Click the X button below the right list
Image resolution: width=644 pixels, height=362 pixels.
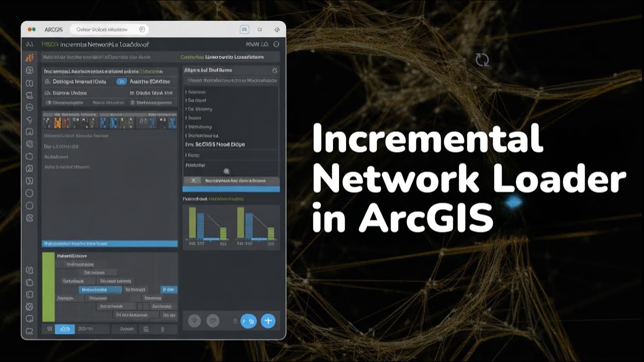point(193,180)
